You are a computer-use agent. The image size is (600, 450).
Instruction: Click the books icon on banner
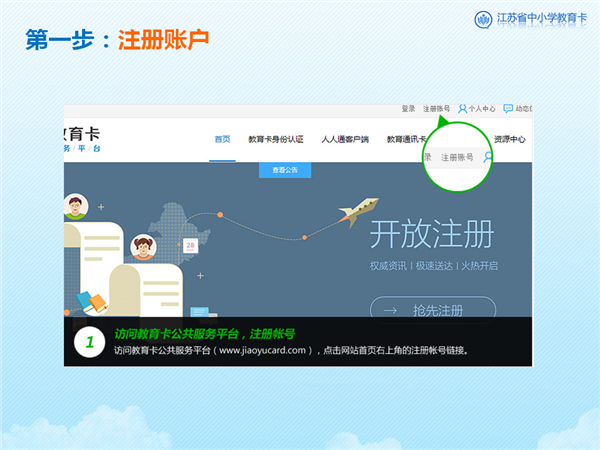[x=92, y=302]
